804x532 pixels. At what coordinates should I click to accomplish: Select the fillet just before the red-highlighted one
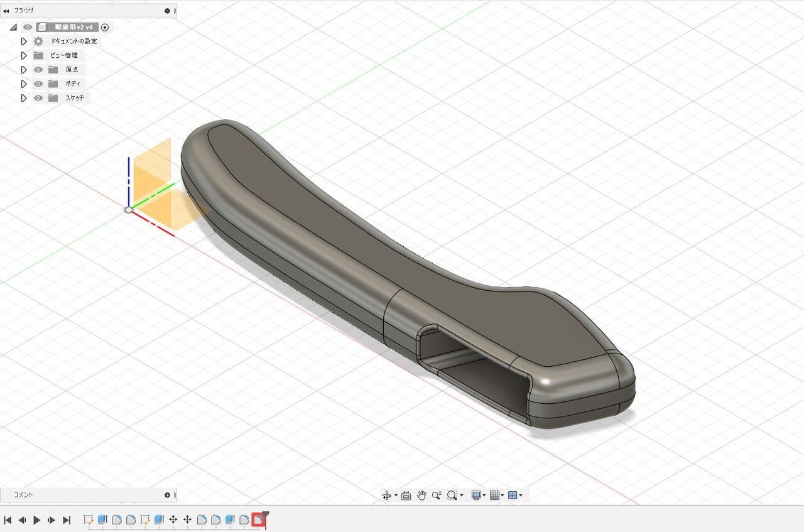pos(244,520)
